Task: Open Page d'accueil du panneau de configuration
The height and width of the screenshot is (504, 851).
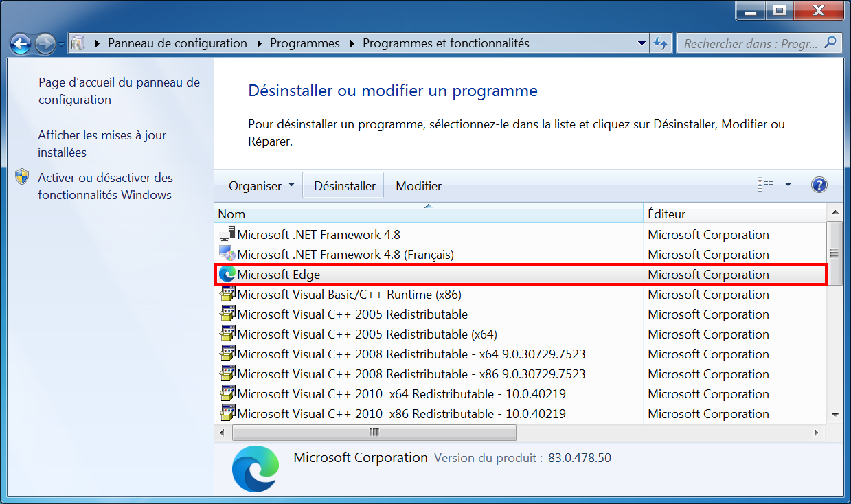Action: pos(119,91)
